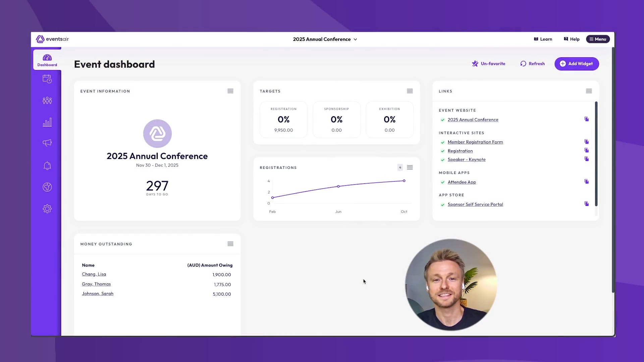Click the Feb data point on registrations chart

[273, 198]
